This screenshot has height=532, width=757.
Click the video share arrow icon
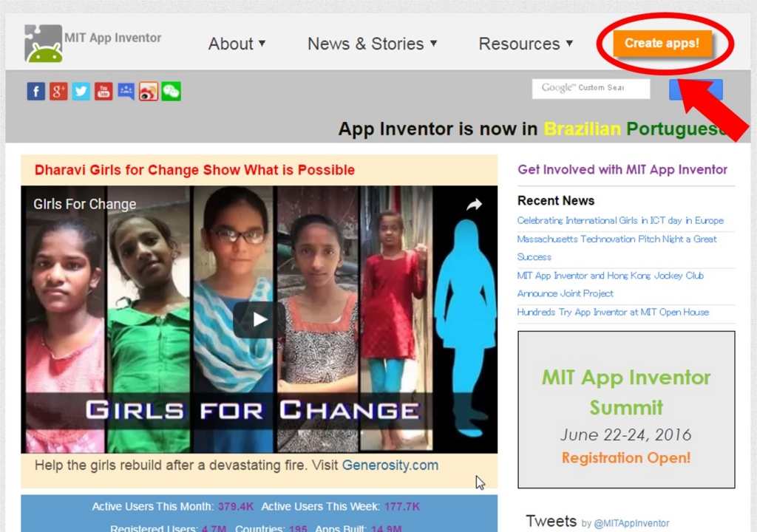(474, 205)
